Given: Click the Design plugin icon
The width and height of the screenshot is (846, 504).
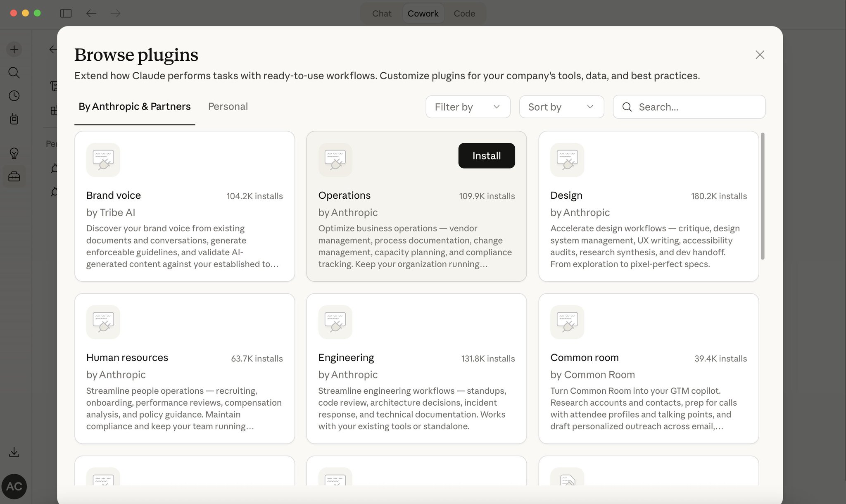Looking at the screenshot, I should pos(567,160).
